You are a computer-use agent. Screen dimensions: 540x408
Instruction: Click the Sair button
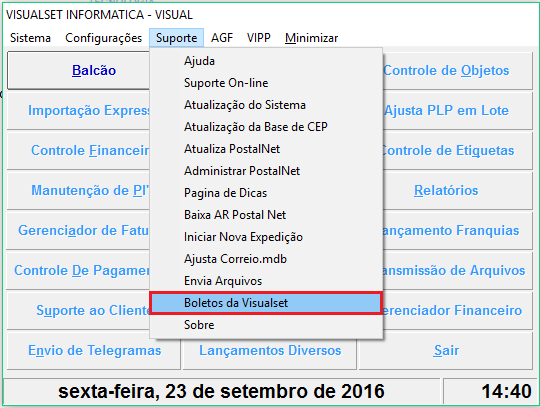pyautogui.click(x=446, y=351)
